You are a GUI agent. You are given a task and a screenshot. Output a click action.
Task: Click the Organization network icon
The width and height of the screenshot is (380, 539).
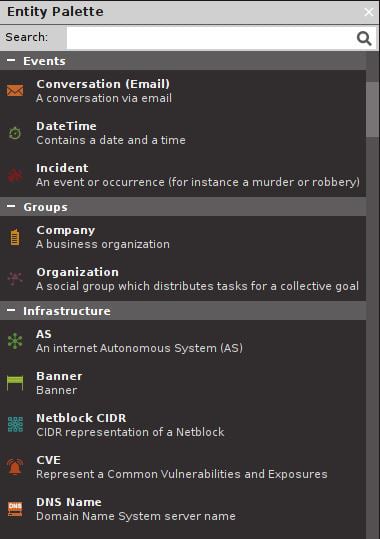(15, 279)
